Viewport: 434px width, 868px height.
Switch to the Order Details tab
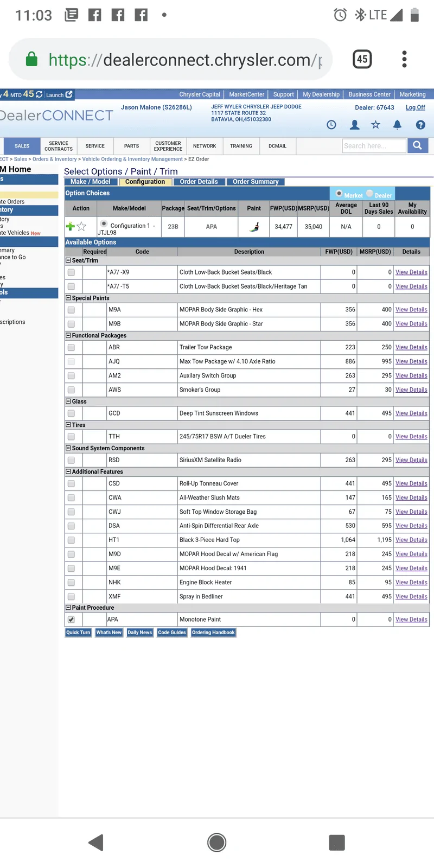[199, 182]
